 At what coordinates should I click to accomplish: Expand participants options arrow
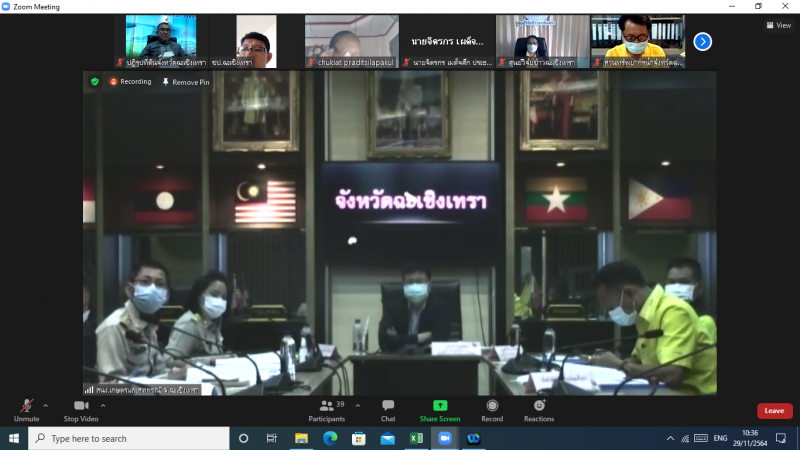(358, 406)
